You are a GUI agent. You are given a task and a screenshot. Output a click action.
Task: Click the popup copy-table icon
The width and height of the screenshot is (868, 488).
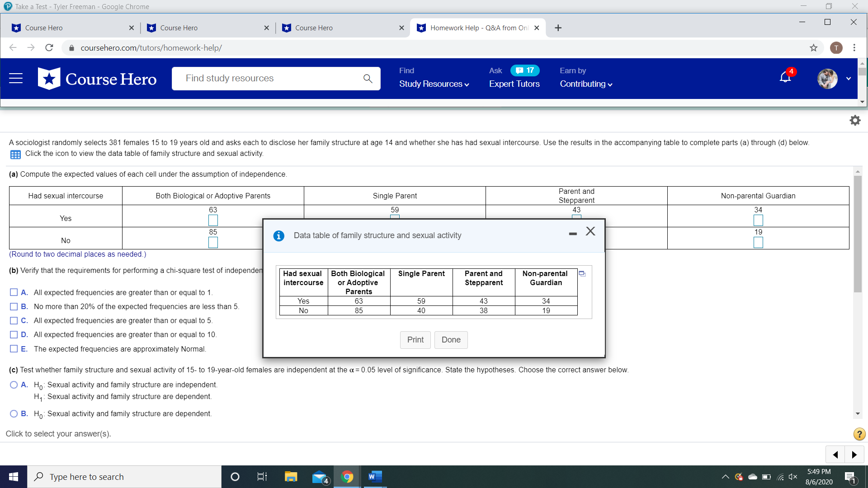[x=582, y=274]
